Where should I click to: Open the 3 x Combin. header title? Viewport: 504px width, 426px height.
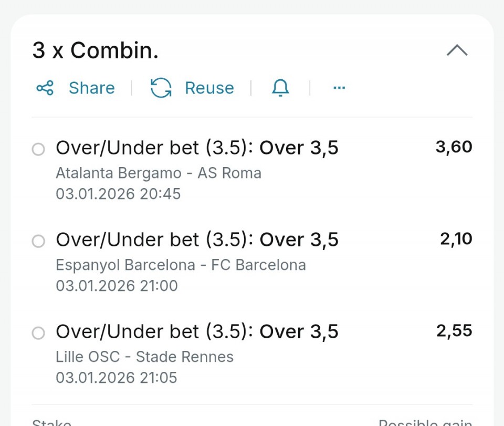pyautogui.click(x=96, y=50)
